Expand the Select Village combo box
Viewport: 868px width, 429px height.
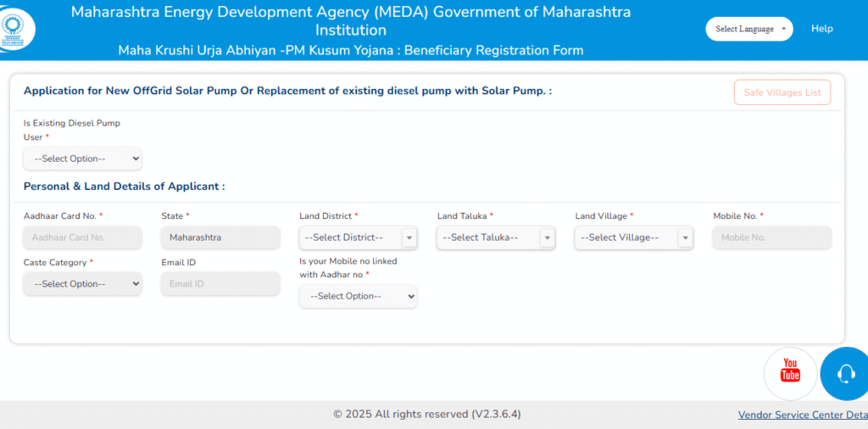tap(634, 237)
